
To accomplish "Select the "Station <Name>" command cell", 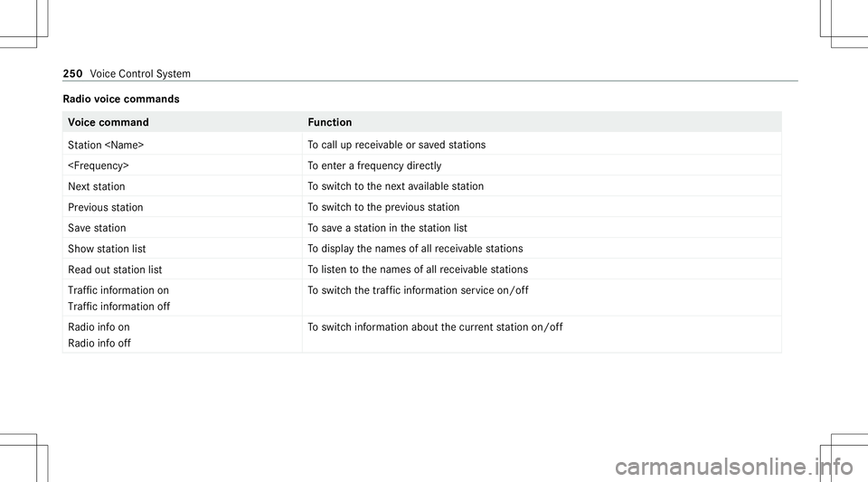I will pyautogui.click(x=107, y=145).
